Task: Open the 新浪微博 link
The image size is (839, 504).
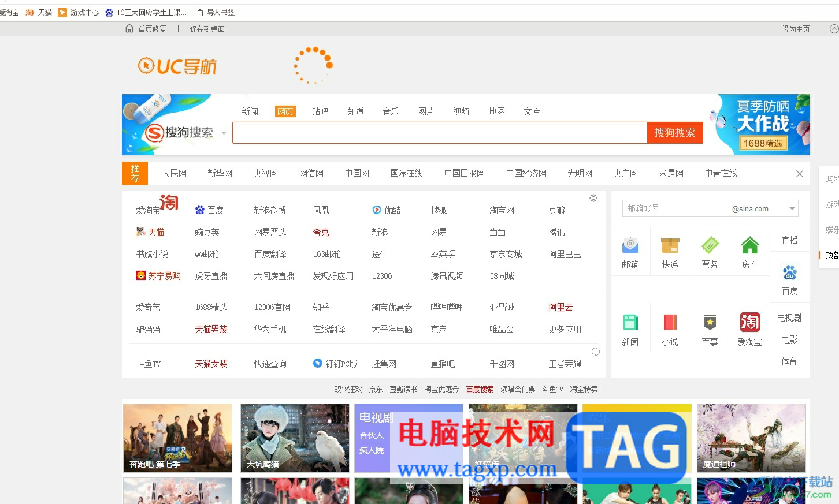Action: point(270,210)
